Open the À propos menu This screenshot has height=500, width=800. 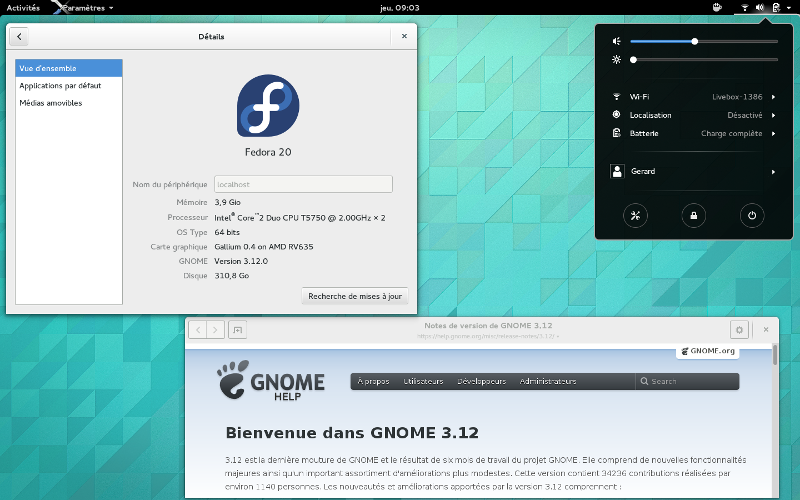pyautogui.click(x=373, y=382)
